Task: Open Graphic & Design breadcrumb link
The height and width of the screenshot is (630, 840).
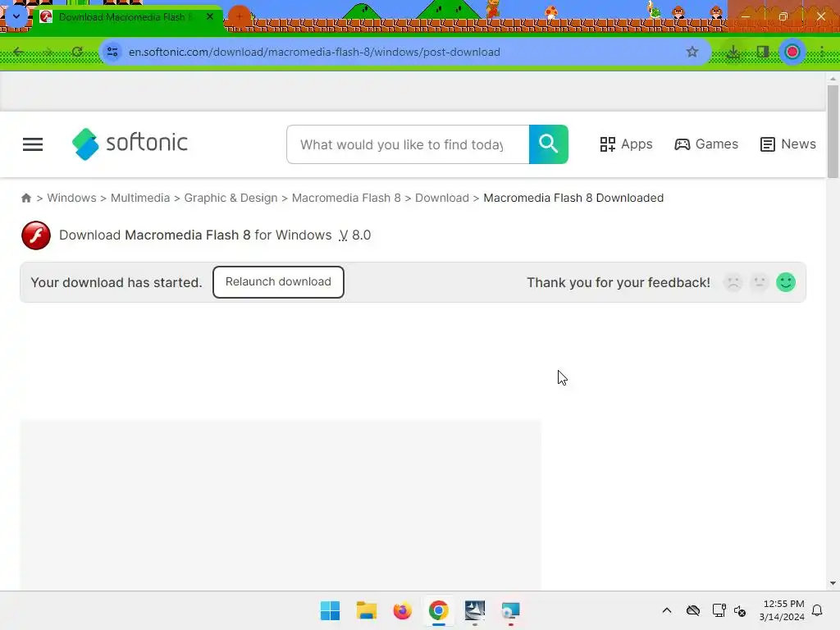Action: [231, 198]
